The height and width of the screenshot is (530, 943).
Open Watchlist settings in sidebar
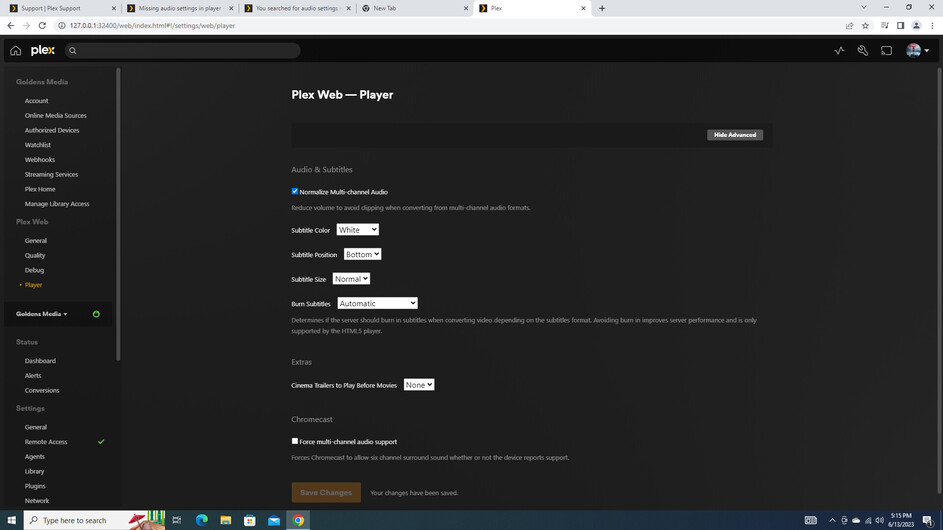click(38, 145)
